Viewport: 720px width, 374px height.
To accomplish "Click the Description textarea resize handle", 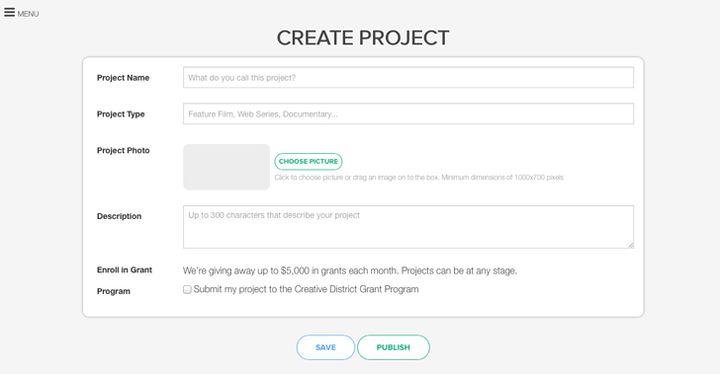I will pyautogui.click(x=630, y=245).
